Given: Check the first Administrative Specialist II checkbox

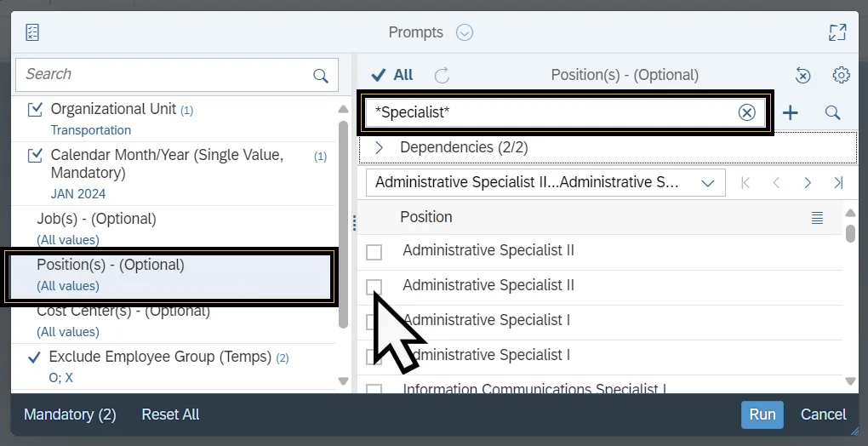Looking at the screenshot, I should 374,252.
